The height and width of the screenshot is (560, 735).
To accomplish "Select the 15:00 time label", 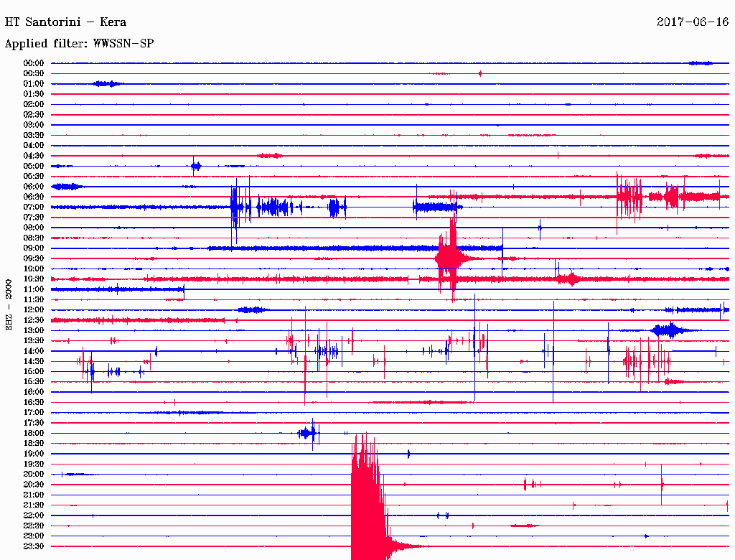I will pos(34,371).
